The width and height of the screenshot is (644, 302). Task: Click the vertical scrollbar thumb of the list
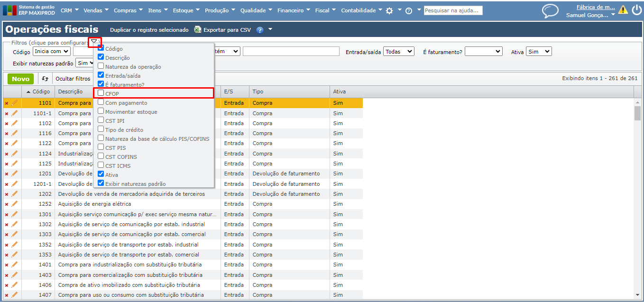[637, 114]
